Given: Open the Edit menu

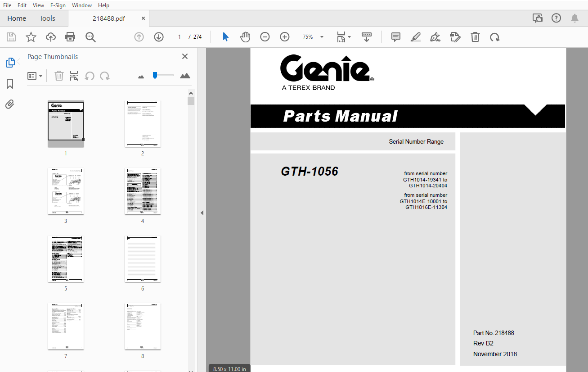Looking at the screenshot, I should pos(22,5).
